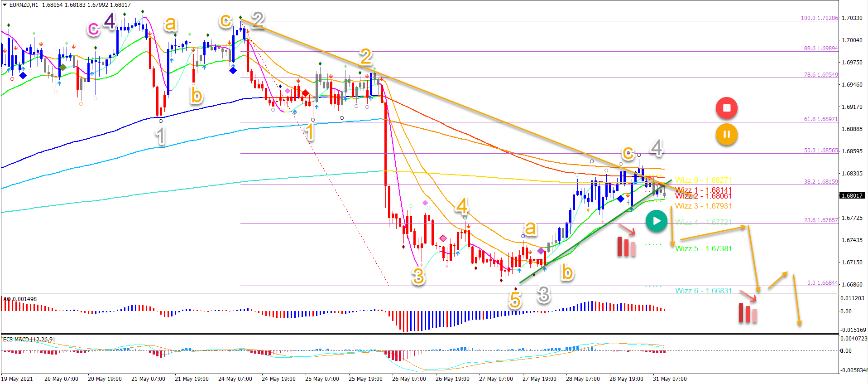Click the Wizz 5 - 1.67381 level label
868x384 pixels.
tap(703, 248)
